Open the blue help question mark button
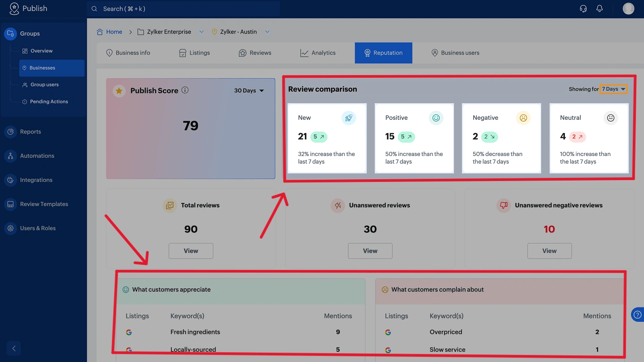The height and width of the screenshot is (362, 644). (x=637, y=314)
